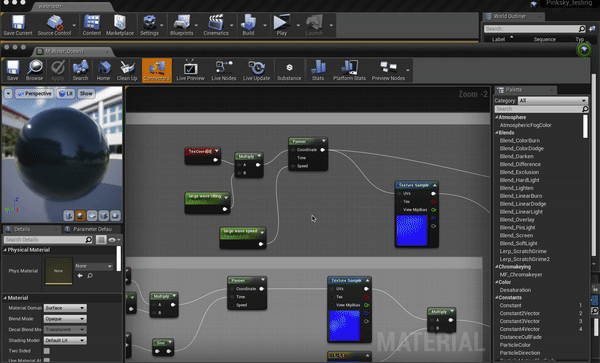Toggle the Connectors toolbar button
Image resolution: width=600 pixels, height=363 pixels.
coord(157,70)
